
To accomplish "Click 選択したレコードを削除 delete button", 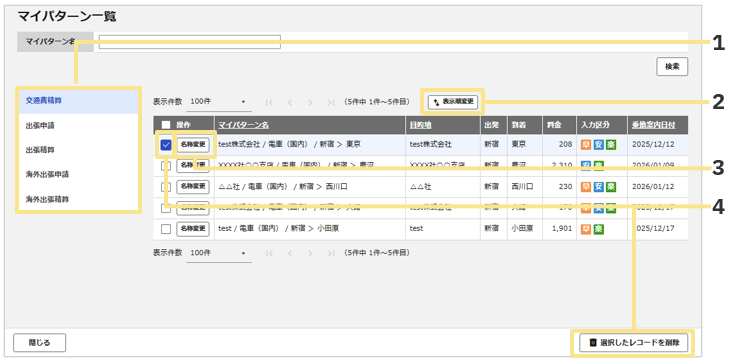I will tap(634, 343).
